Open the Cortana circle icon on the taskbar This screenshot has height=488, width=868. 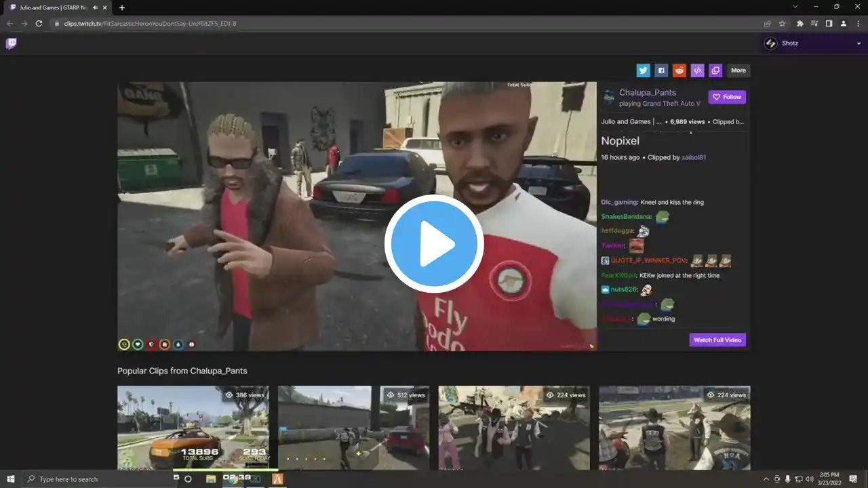[x=188, y=479]
